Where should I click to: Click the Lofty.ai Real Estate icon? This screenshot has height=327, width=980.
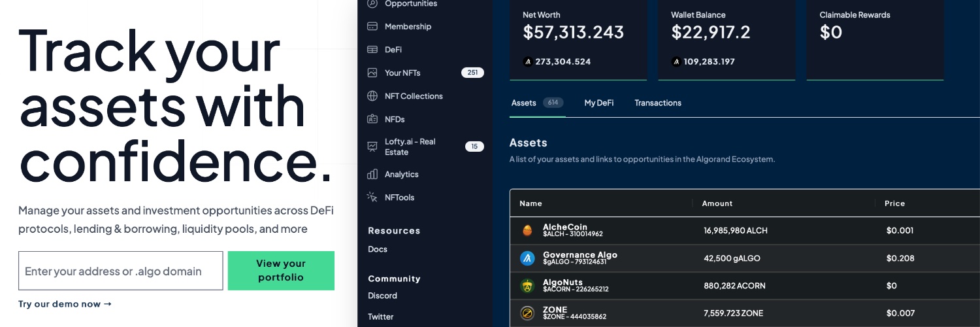click(372, 146)
